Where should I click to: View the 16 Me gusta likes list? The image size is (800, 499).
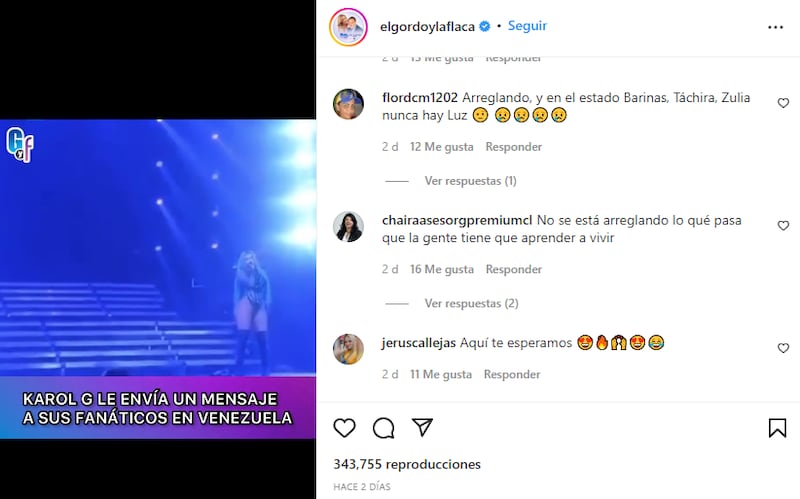(x=442, y=269)
